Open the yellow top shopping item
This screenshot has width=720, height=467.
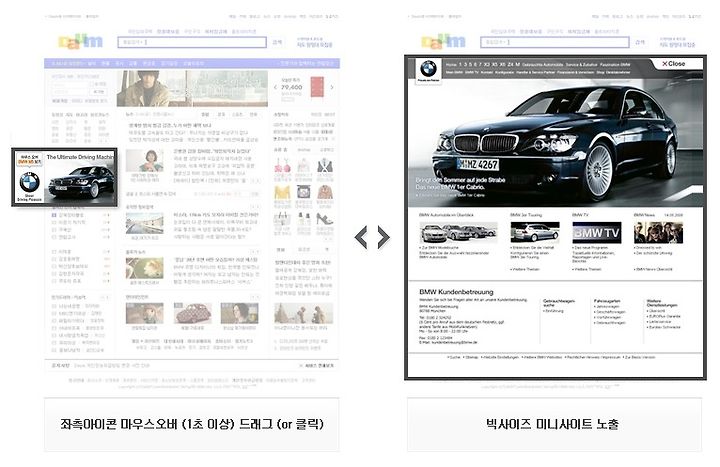click(x=282, y=192)
